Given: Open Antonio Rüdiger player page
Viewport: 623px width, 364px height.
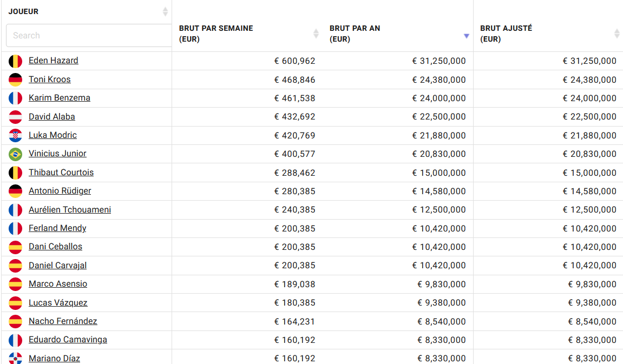Looking at the screenshot, I should (x=60, y=191).
